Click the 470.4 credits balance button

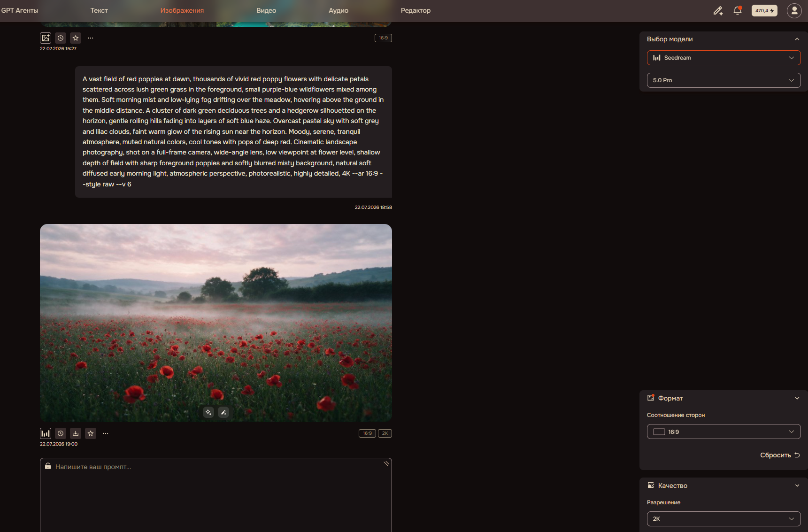tap(764, 10)
